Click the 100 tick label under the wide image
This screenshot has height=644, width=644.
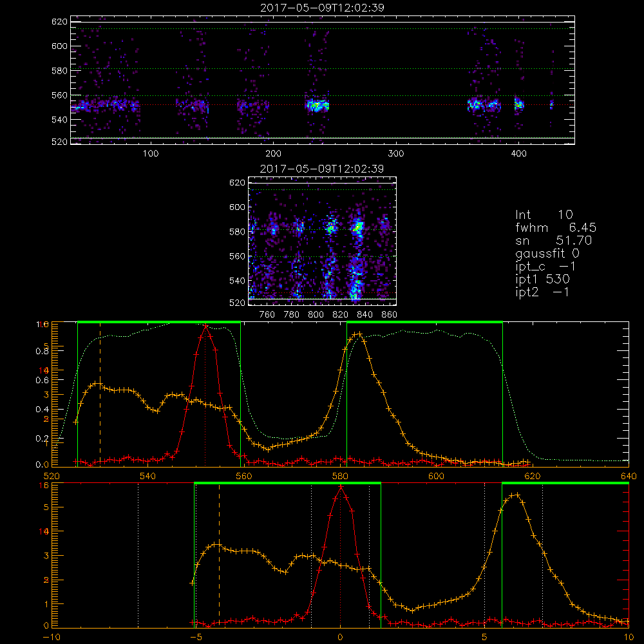151,154
